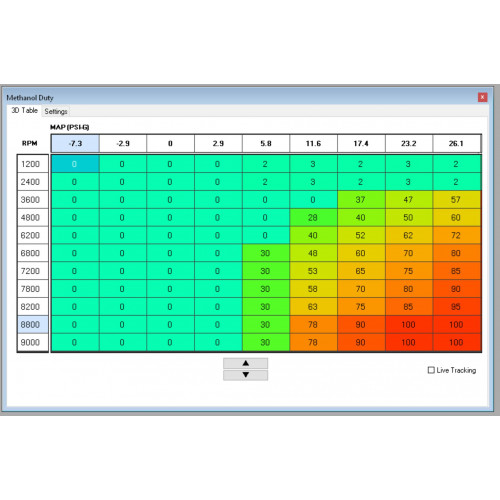Click the 6800 RPM row header
The height and width of the screenshot is (500, 500).
[x=33, y=253]
